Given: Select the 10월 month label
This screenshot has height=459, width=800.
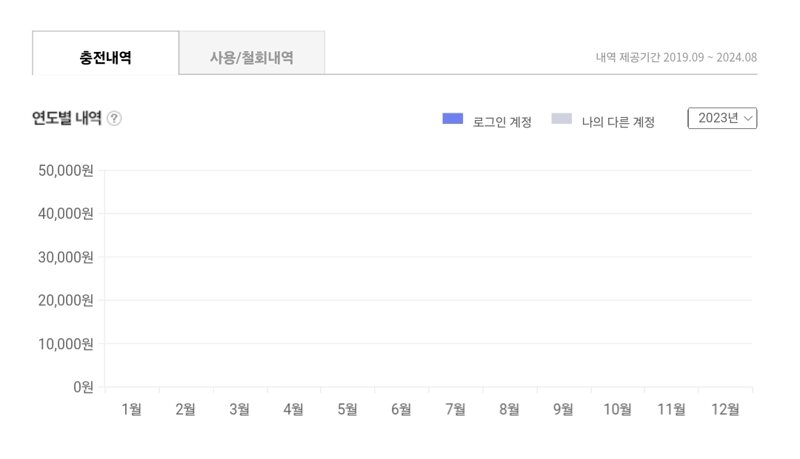Looking at the screenshot, I should (617, 409).
